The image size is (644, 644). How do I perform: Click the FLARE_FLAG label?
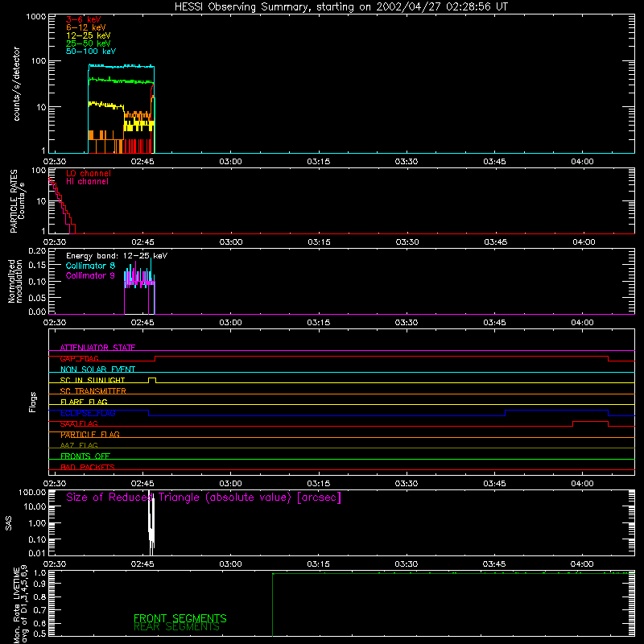pyautogui.click(x=84, y=402)
